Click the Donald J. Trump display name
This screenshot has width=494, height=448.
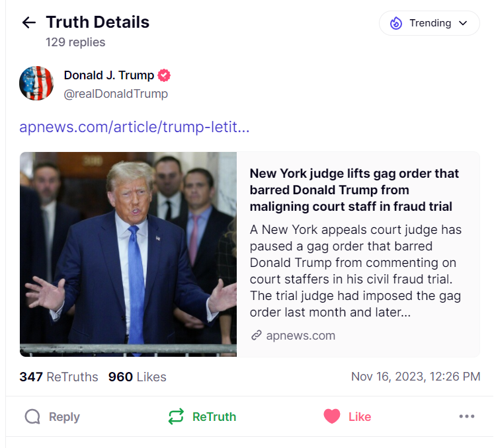coord(108,75)
